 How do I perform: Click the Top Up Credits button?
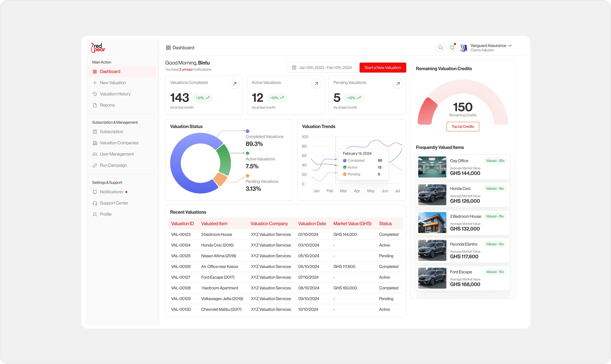[x=463, y=127]
